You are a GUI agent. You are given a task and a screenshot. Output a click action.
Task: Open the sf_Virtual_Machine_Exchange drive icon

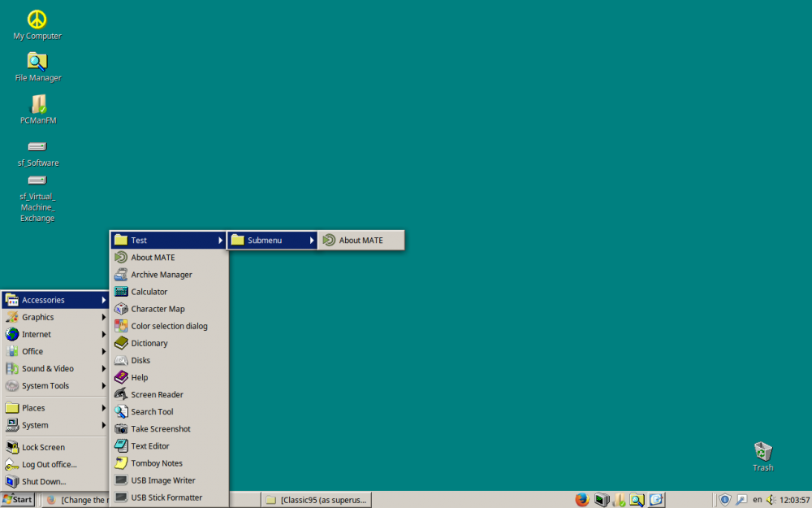pos(37,199)
